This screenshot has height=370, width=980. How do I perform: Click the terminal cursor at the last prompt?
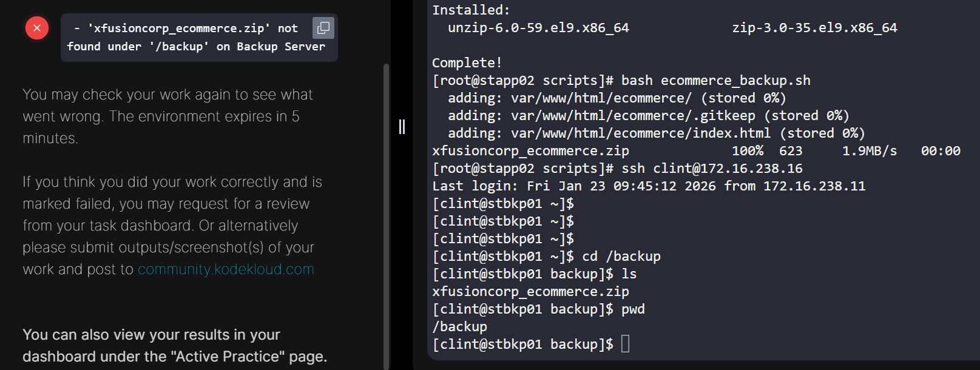(x=626, y=344)
